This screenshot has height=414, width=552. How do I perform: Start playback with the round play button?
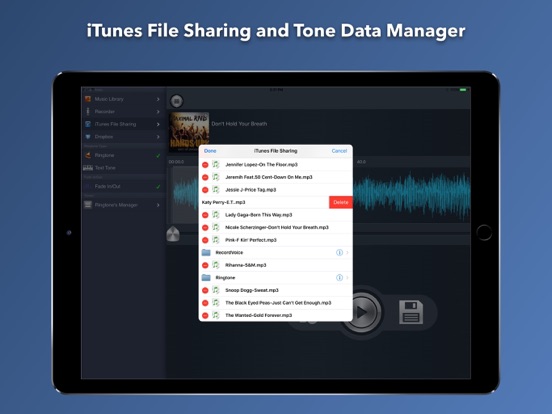click(x=361, y=312)
